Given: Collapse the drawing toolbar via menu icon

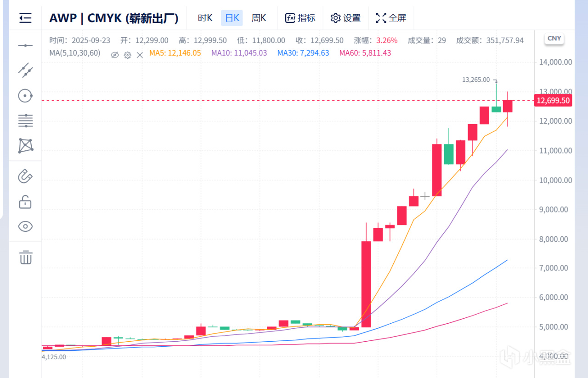Looking at the screenshot, I should 25,18.
